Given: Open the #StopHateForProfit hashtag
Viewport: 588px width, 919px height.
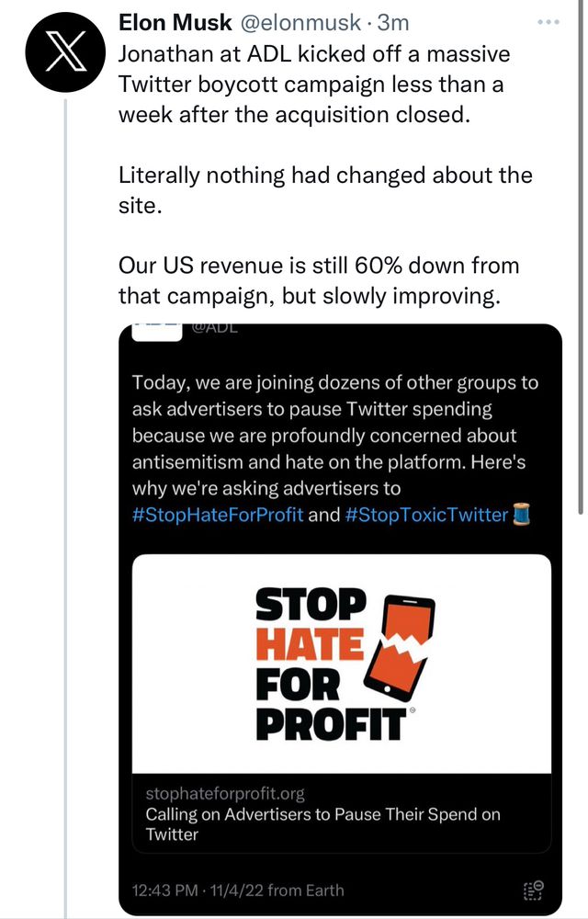Looking at the screenshot, I should tap(218, 515).
